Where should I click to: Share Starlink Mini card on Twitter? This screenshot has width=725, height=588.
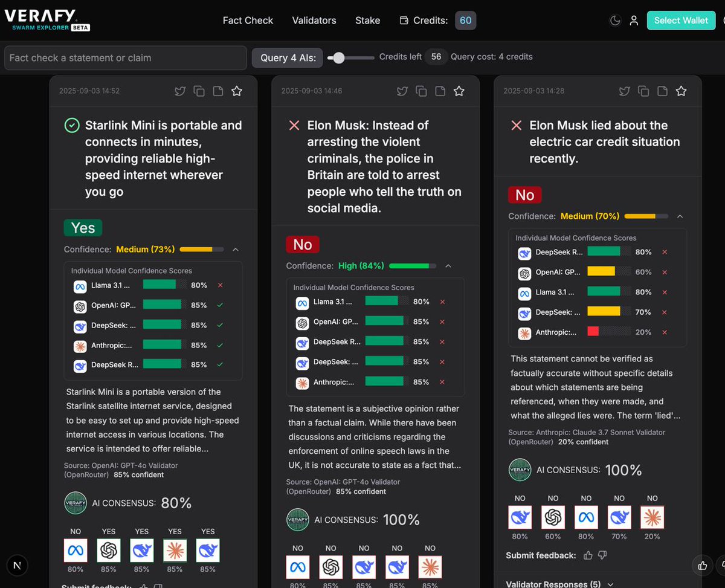click(180, 91)
